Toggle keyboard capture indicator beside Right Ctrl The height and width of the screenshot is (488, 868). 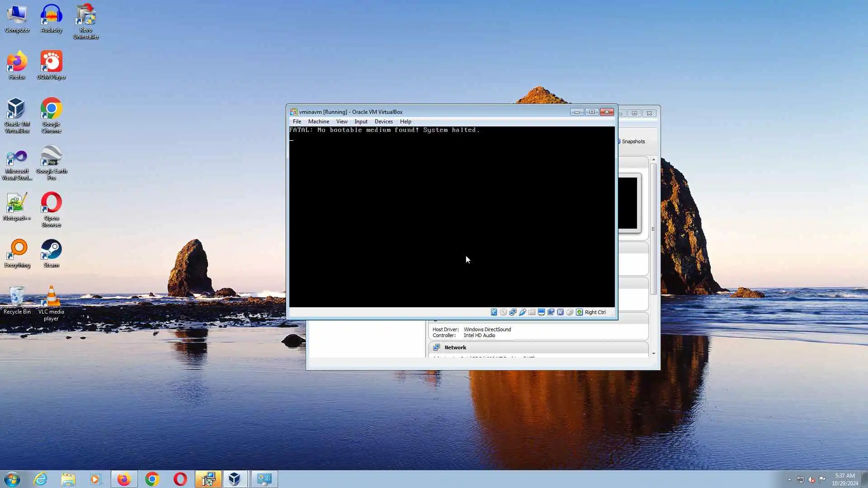(579, 312)
